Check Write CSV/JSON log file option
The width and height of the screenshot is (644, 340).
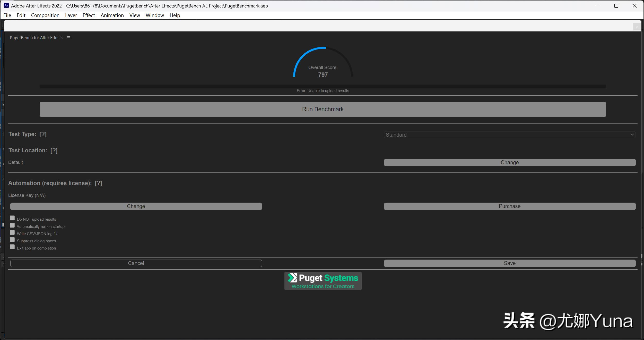(x=12, y=233)
